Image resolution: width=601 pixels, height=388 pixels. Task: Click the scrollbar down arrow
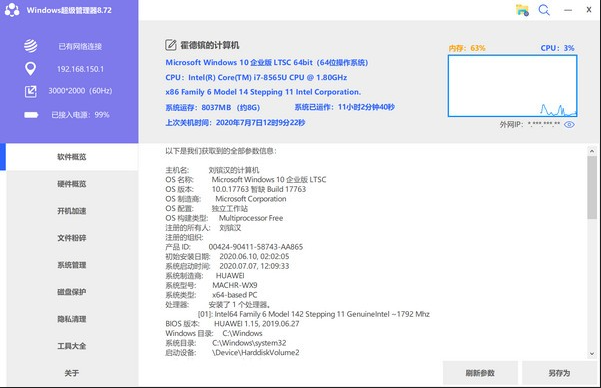(592, 354)
